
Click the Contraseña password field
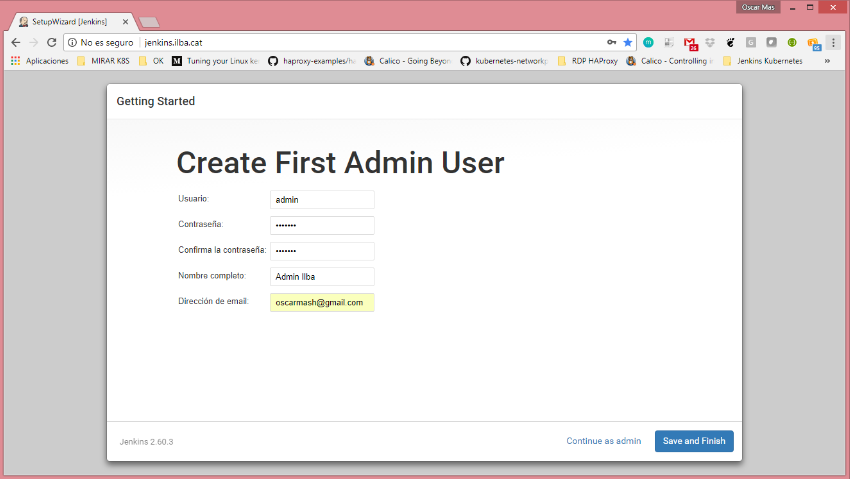point(322,225)
